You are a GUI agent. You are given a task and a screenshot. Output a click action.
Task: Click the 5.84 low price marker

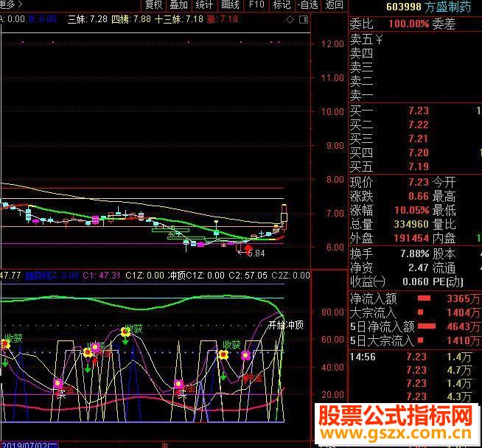256,253
